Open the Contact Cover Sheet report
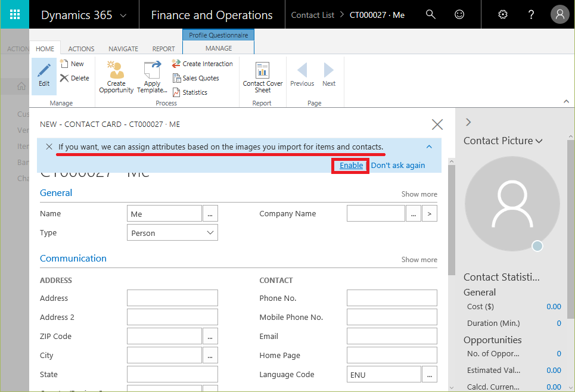575x392 pixels. coord(263,77)
